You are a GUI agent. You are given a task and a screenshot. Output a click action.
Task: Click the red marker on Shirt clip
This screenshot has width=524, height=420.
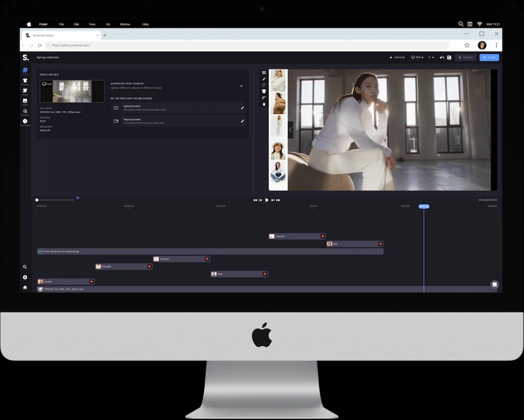point(265,274)
